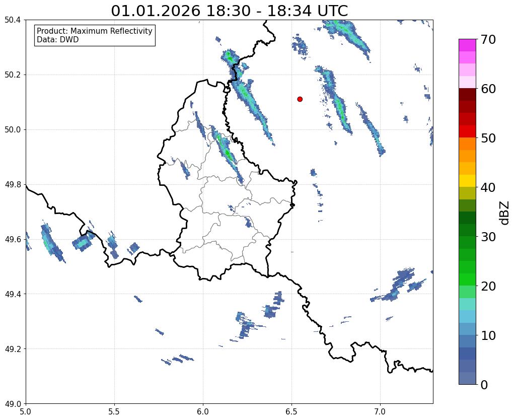Pick the yellow colorbar swatch above 40
Viewport: 515px width, 420px height.
point(467,181)
